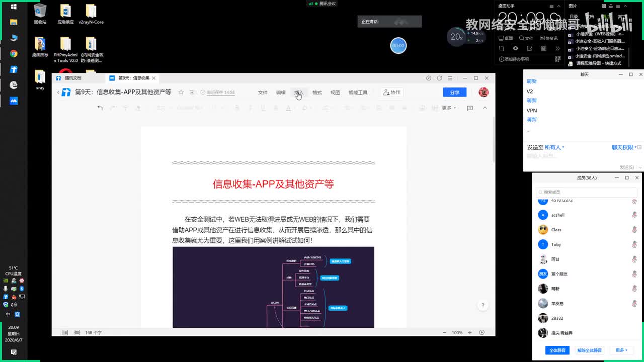
Task: Open the comments panel icon
Action: click(x=470, y=108)
